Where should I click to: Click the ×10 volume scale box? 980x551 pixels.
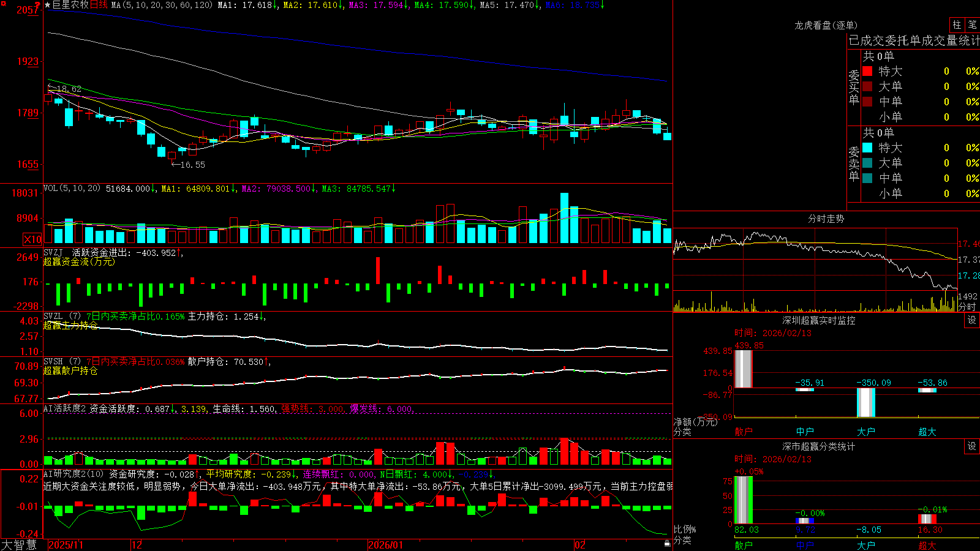(x=32, y=239)
